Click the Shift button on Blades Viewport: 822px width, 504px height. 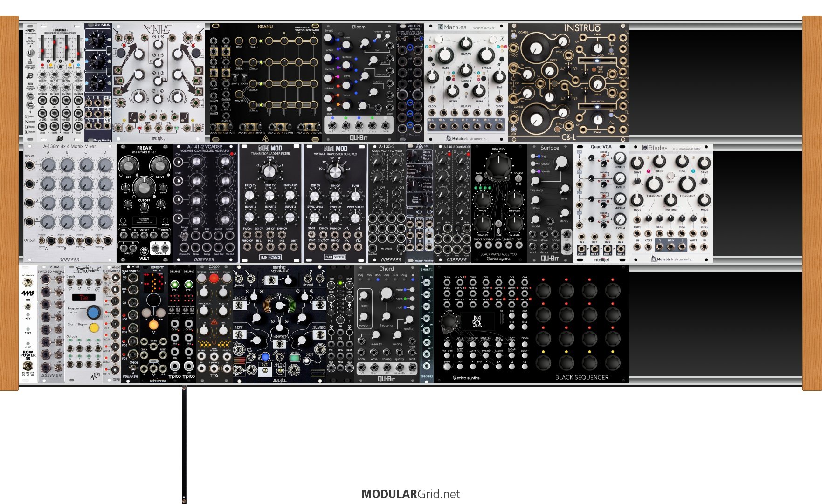[x=670, y=176]
